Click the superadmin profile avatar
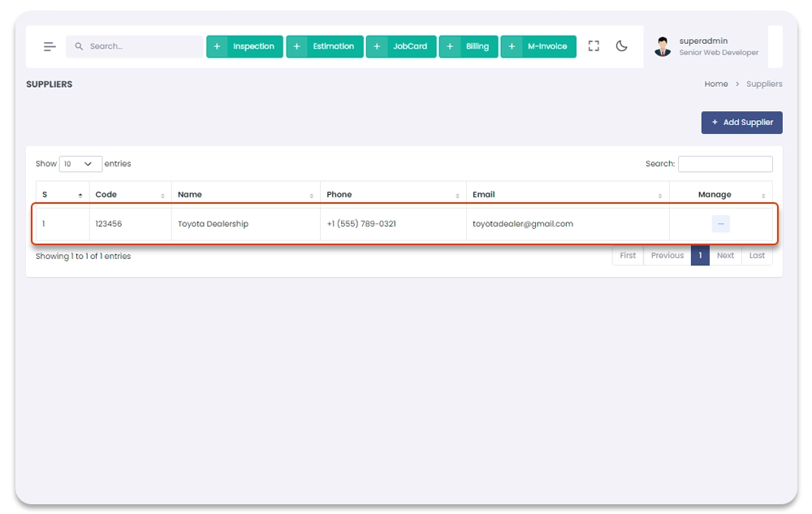 [x=663, y=47]
